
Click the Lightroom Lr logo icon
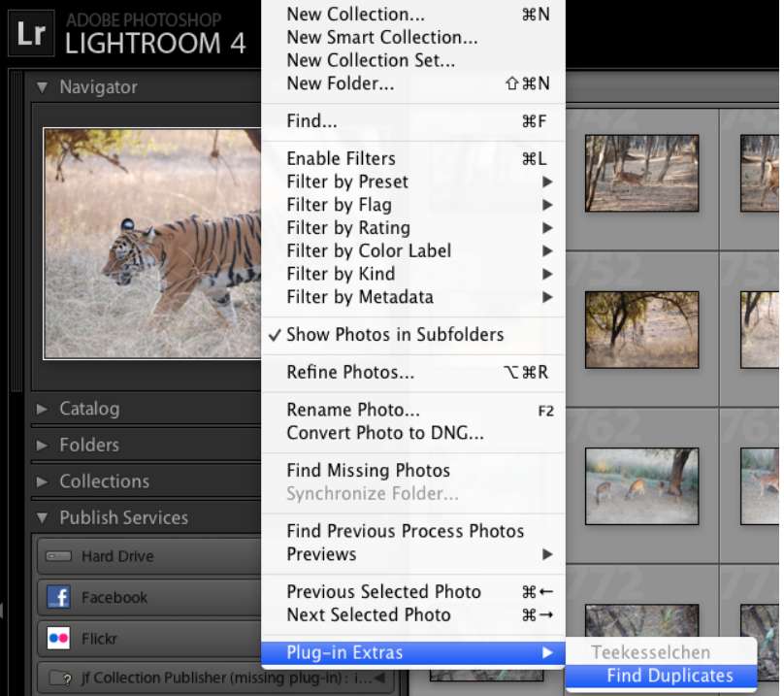pos(31,33)
